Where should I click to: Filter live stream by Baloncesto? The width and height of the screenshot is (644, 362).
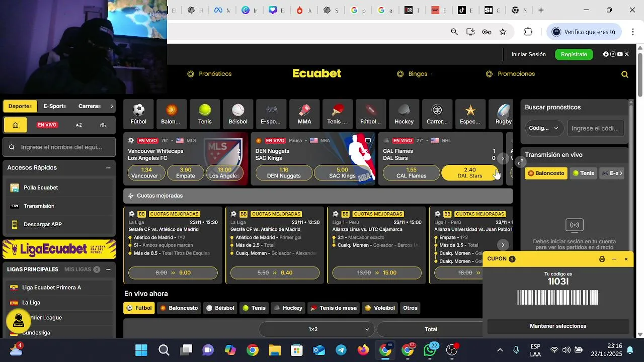pyautogui.click(x=546, y=173)
